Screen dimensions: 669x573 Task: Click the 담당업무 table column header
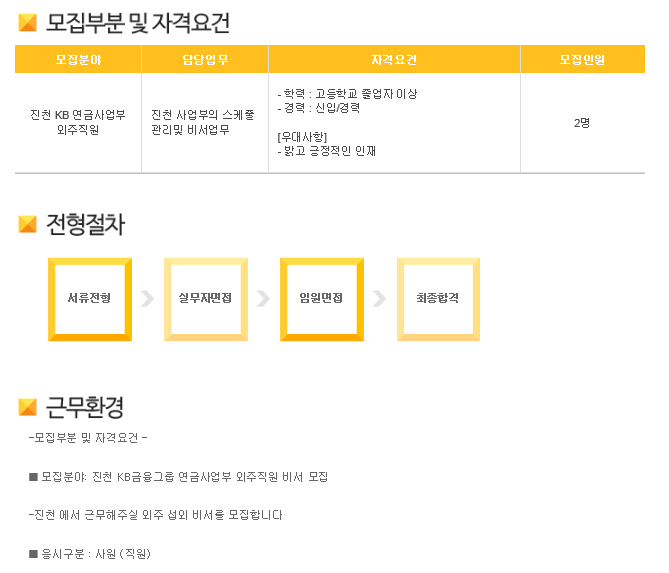(204, 60)
